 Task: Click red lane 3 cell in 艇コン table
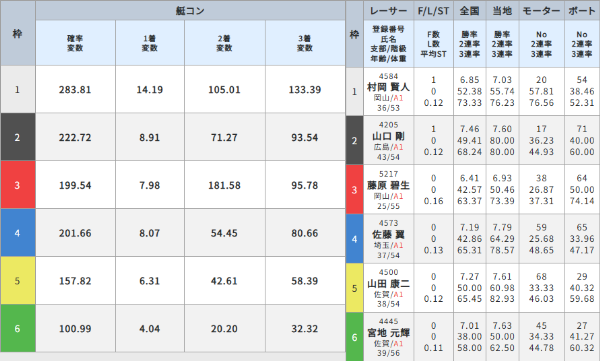tap(18, 185)
